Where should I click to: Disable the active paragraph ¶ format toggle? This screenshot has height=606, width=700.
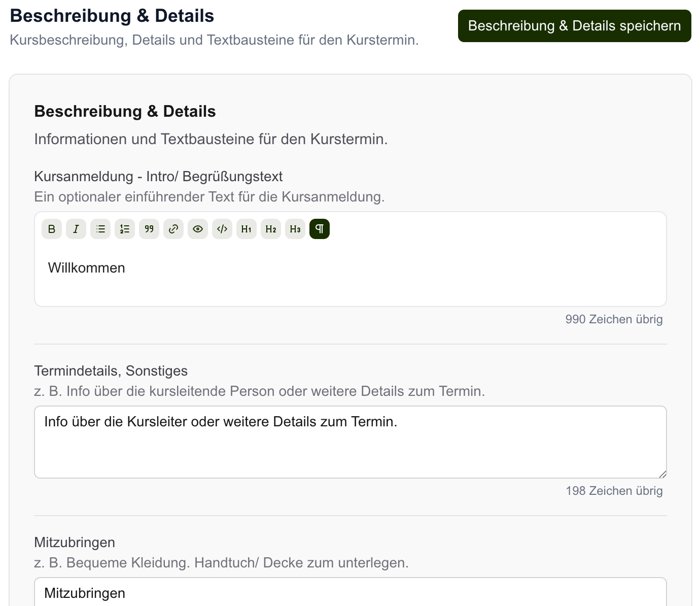[320, 229]
